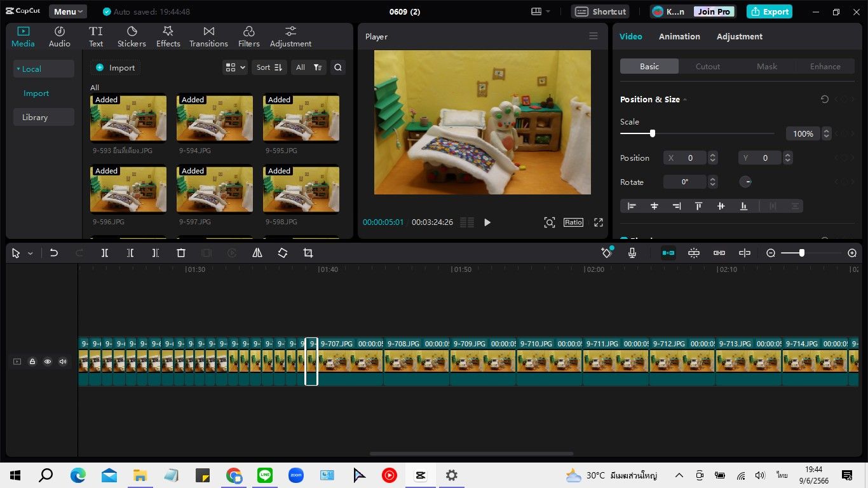This screenshot has height=488, width=868.
Task: Switch to the Animation tab
Action: pyautogui.click(x=679, y=36)
